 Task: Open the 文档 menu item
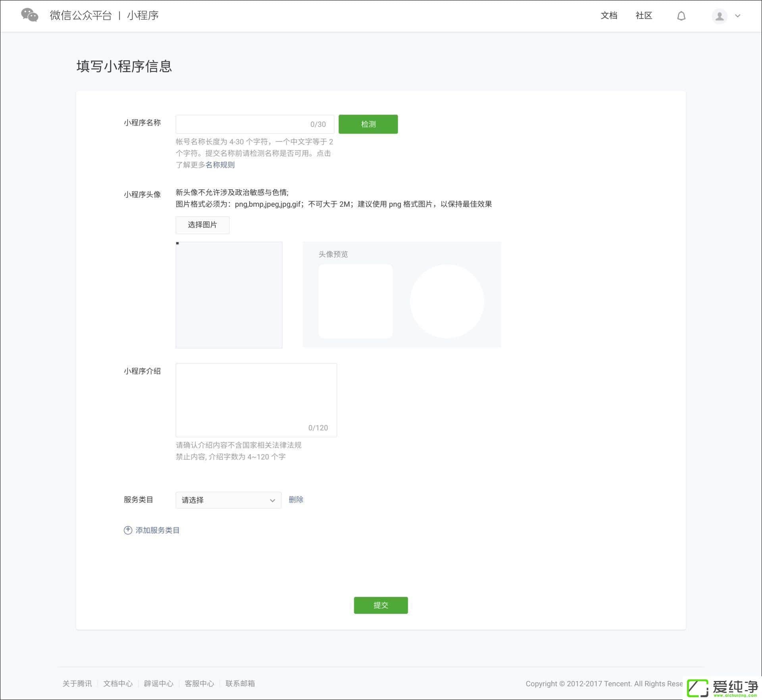pos(609,15)
